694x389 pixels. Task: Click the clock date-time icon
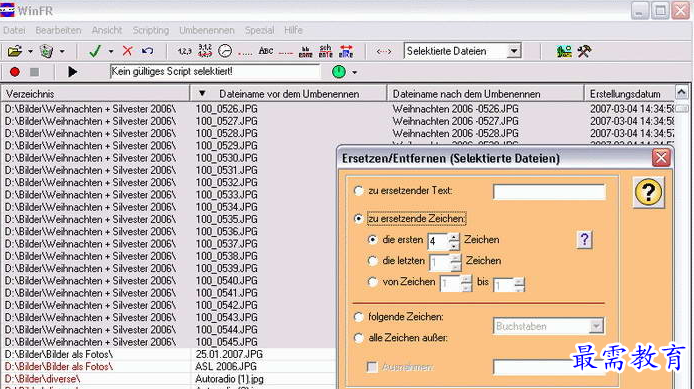point(225,51)
